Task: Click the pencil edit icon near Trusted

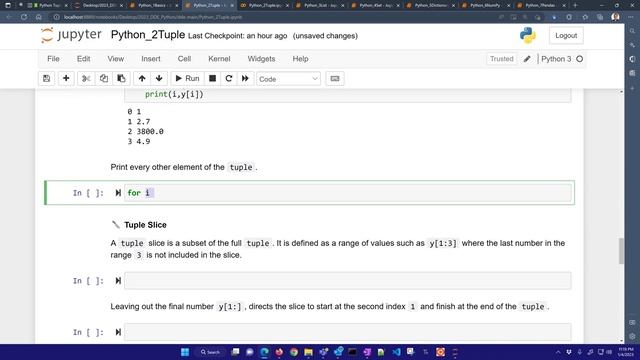Action: [x=527, y=59]
